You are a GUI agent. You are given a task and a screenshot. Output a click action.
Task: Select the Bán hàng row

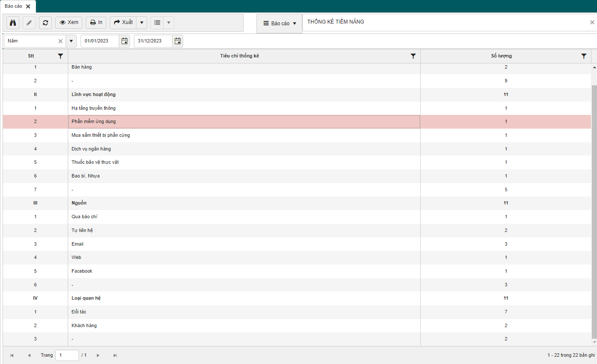(297, 67)
